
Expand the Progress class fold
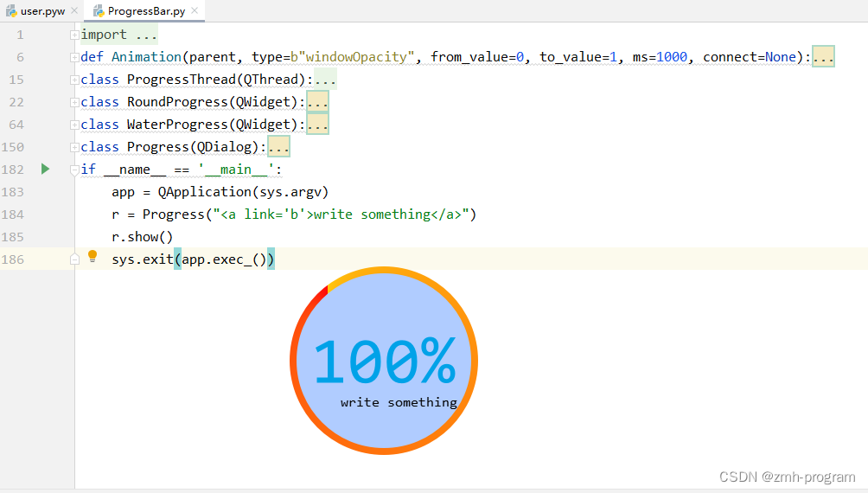coord(74,147)
